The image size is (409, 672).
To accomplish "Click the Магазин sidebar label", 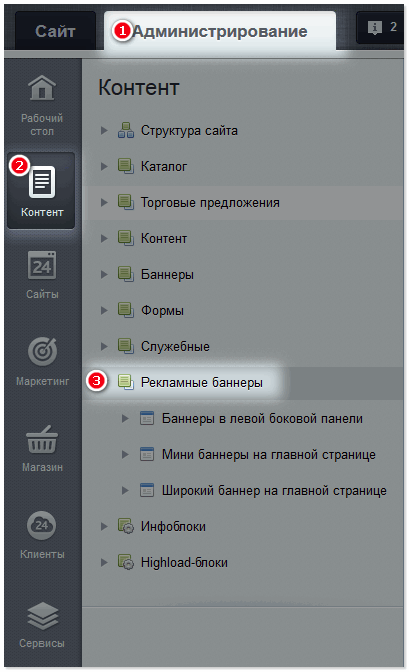I will 42,468.
